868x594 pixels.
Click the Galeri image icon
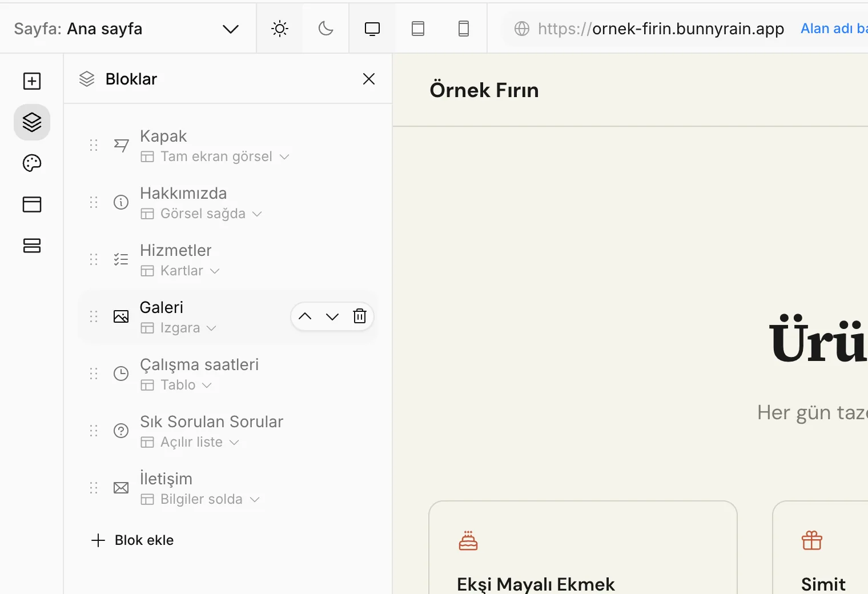121,316
